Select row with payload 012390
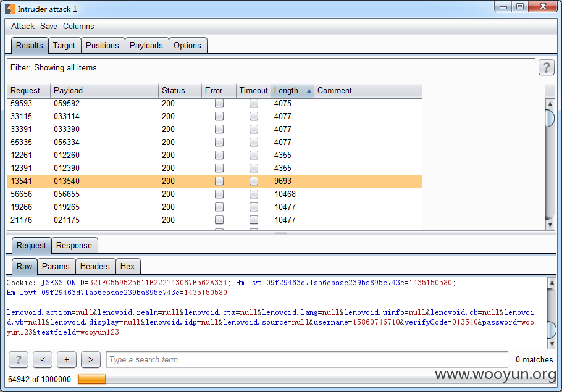The image size is (562, 392). [x=215, y=168]
